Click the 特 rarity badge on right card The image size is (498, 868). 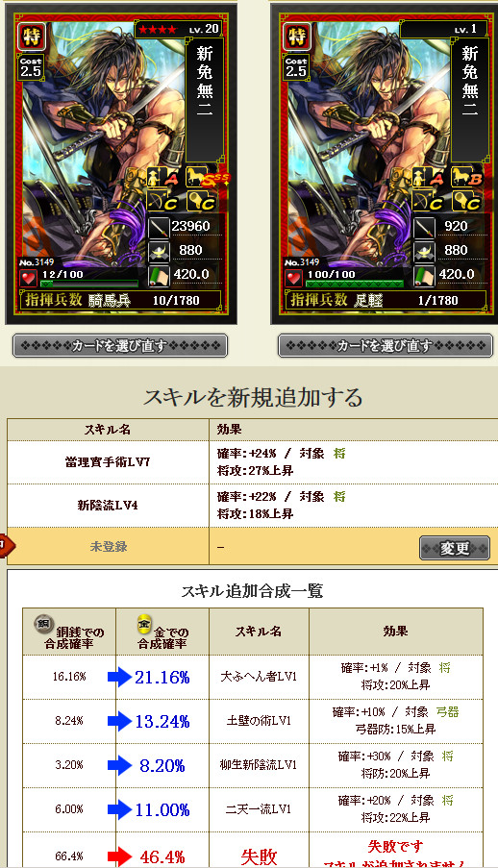[x=296, y=37]
